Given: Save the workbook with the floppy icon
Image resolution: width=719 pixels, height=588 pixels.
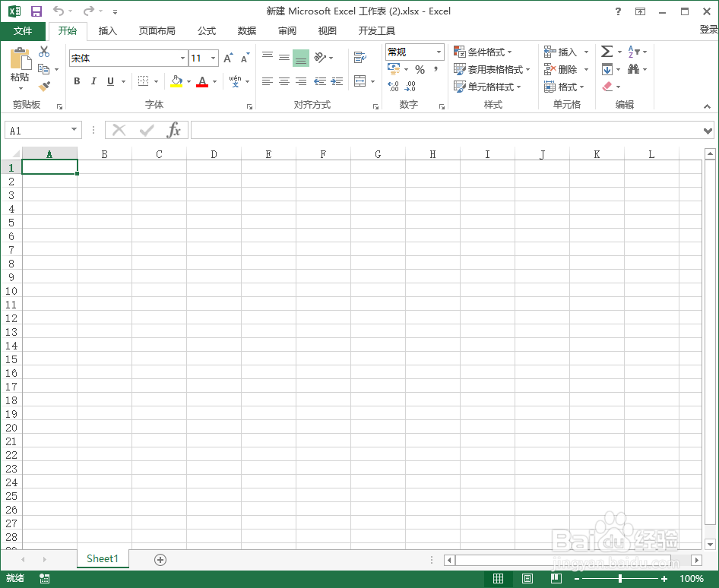Looking at the screenshot, I should click(x=36, y=11).
